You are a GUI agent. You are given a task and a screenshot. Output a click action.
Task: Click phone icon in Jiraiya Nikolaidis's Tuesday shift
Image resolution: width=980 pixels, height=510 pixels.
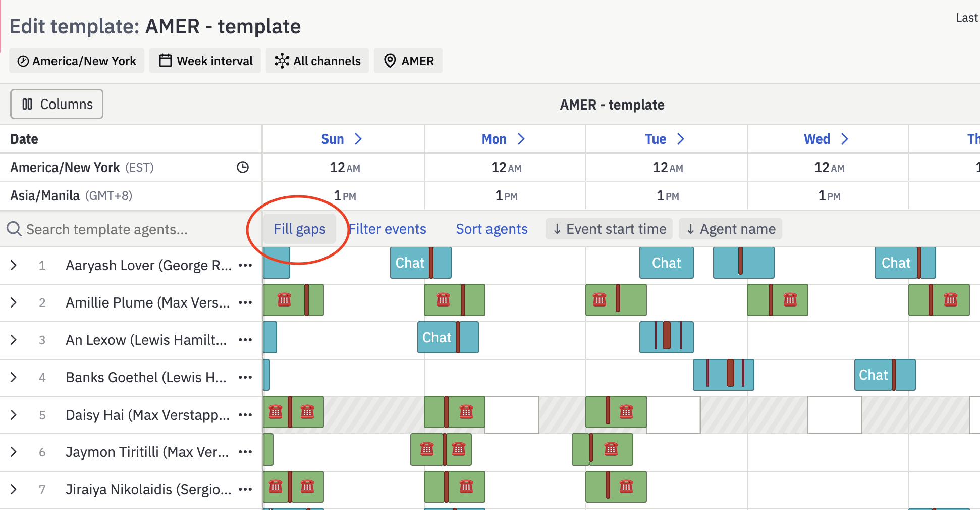pyautogui.click(x=626, y=487)
